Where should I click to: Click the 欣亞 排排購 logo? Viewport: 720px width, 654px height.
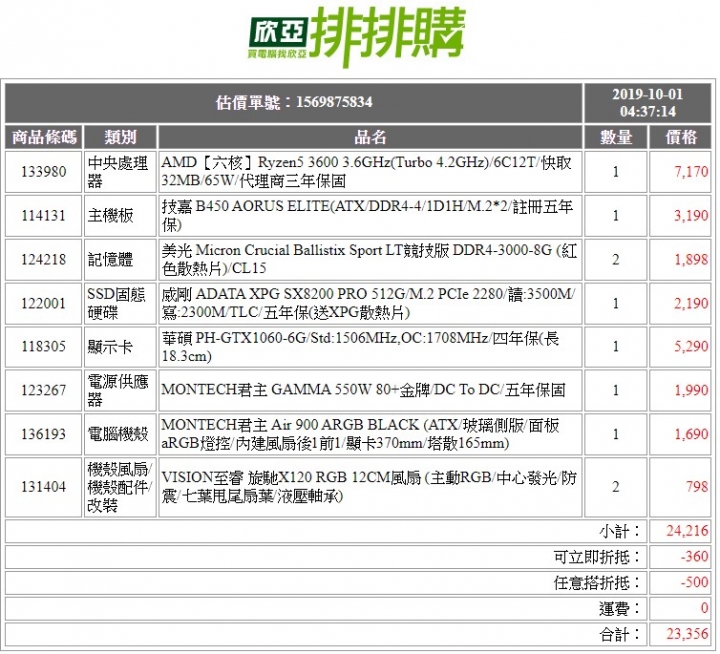point(357,37)
